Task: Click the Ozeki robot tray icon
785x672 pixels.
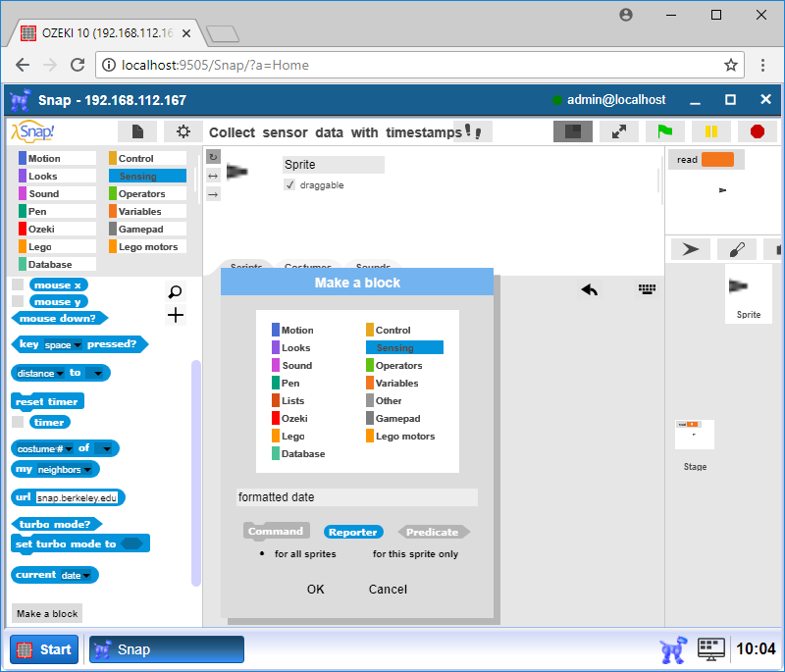Action: click(x=673, y=649)
